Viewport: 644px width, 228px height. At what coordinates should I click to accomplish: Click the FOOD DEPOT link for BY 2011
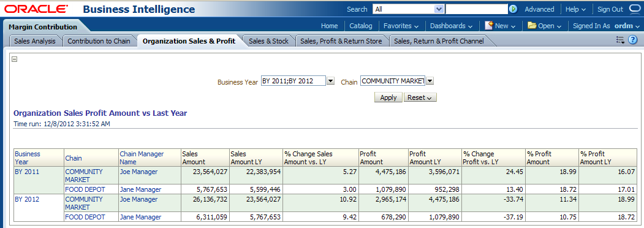[x=85, y=189]
